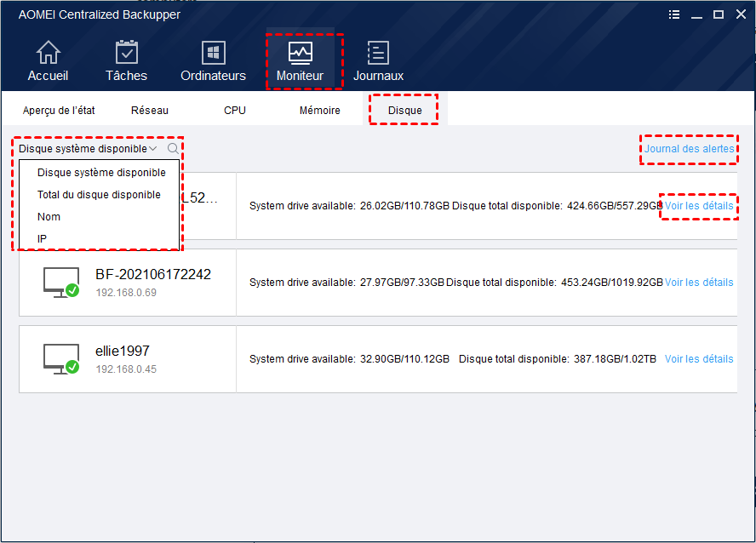The height and width of the screenshot is (543, 756).
Task: Click the BF-202106172242 computer icon
Action: click(x=61, y=283)
